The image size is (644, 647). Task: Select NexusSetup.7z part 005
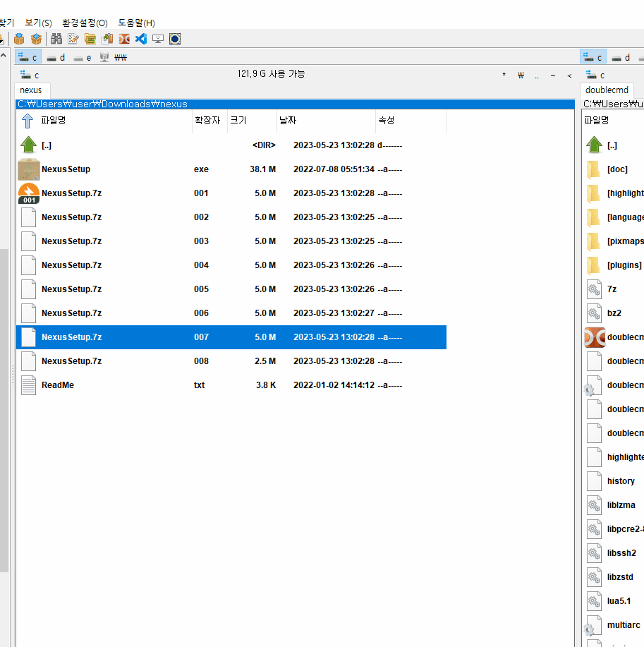231,289
